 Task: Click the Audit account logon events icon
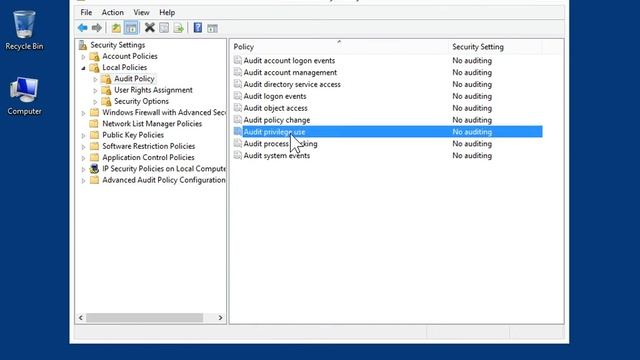238,60
